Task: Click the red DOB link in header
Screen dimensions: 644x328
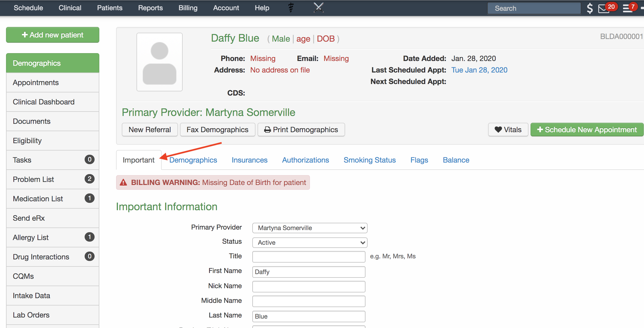Action: coord(326,39)
